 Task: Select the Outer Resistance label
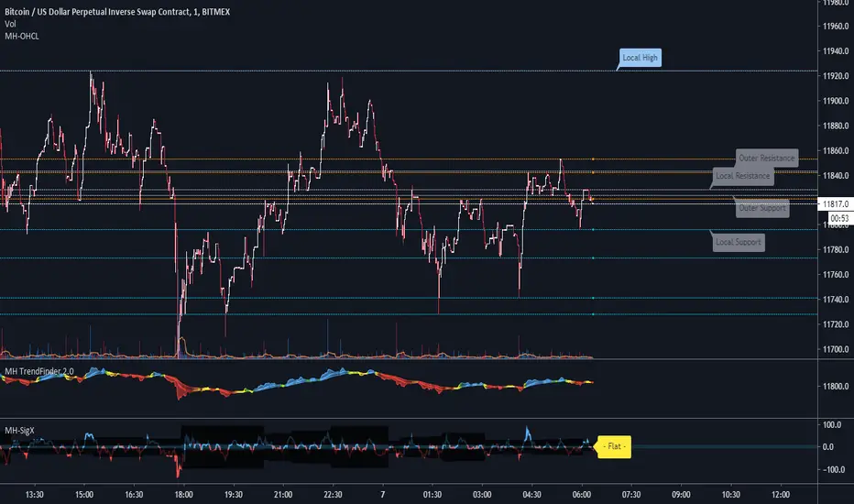767,159
